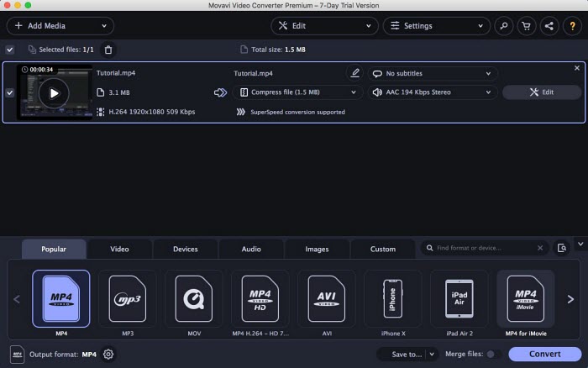Click the Selected files: 1/1 label
This screenshot has height=368, width=588.
click(66, 50)
